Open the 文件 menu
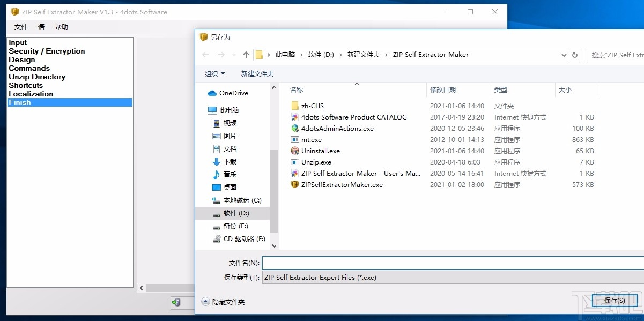This screenshot has width=644, height=321. pyautogui.click(x=21, y=27)
